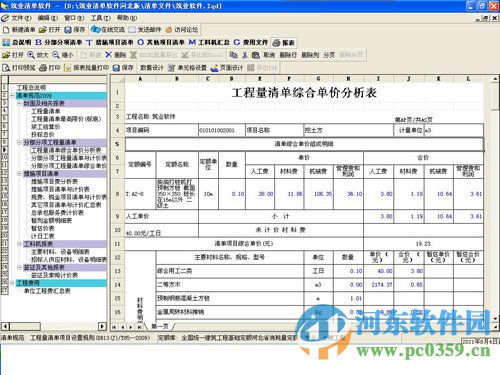Select 计日工表 in the tree
Image resolution: width=500 pixels, height=375 pixels.
coord(43,236)
